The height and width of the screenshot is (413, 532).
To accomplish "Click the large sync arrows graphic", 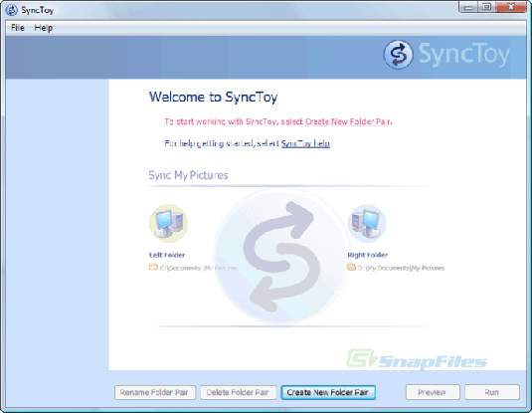I will click(281, 257).
